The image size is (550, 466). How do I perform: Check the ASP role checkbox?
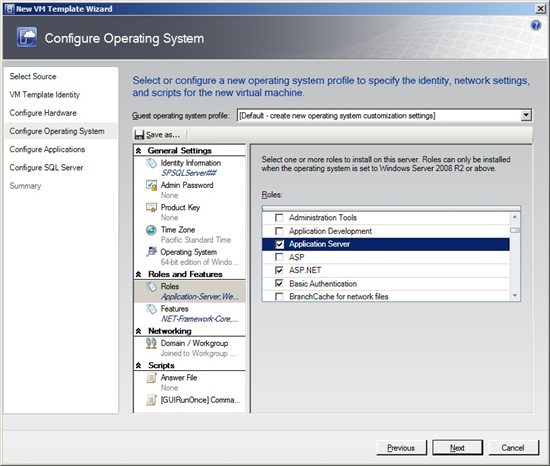279,257
